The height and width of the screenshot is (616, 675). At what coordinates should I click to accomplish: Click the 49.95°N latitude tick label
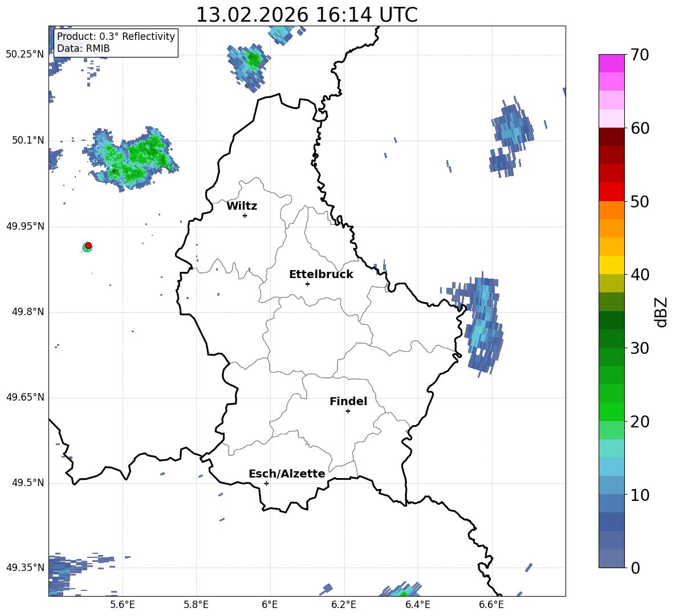[x=25, y=226]
